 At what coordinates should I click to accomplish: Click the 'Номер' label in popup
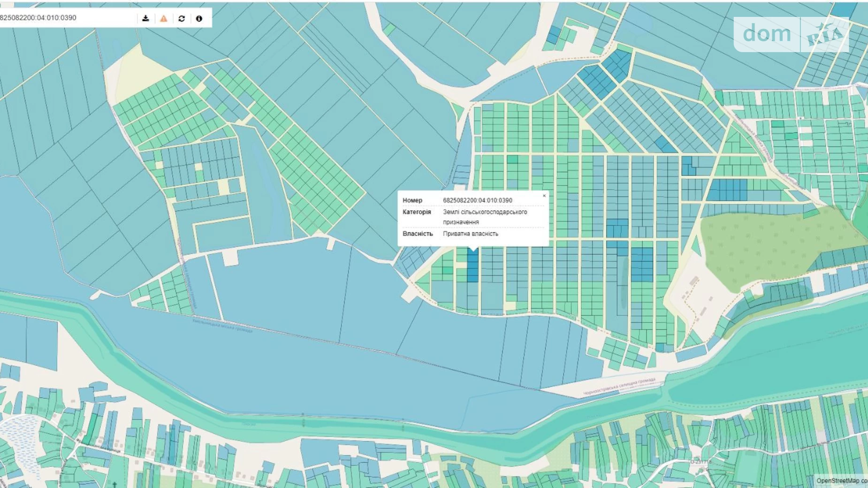[412, 200]
